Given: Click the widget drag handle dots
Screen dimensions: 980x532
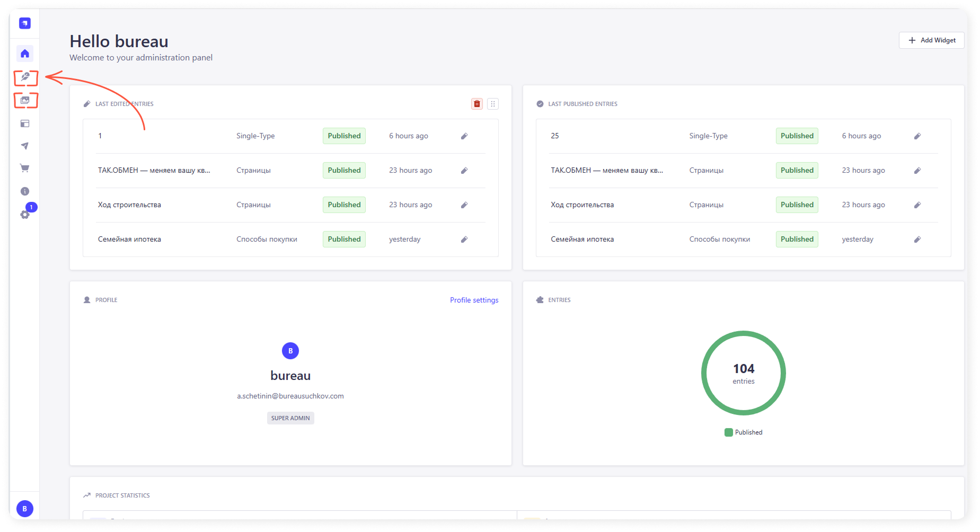Looking at the screenshot, I should pyautogui.click(x=493, y=104).
